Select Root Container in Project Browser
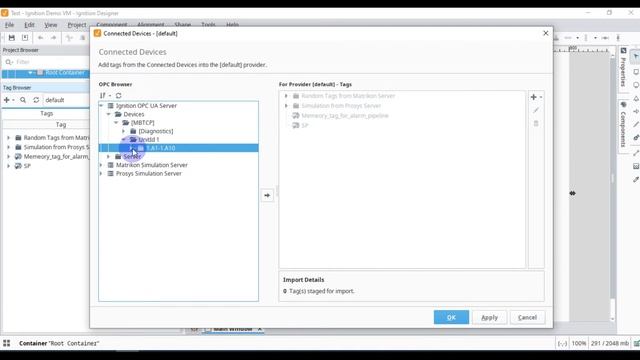The image size is (640, 360). [x=65, y=73]
